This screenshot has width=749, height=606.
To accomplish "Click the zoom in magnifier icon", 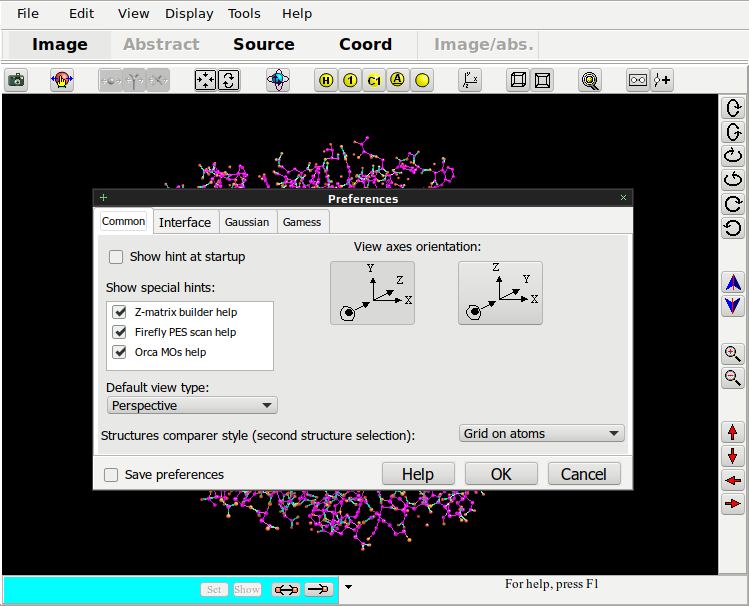I will [x=733, y=354].
